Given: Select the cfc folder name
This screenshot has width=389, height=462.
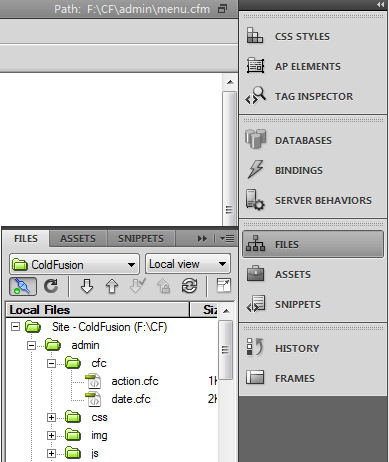Looking at the screenshot, I should [x=99, y=363].
